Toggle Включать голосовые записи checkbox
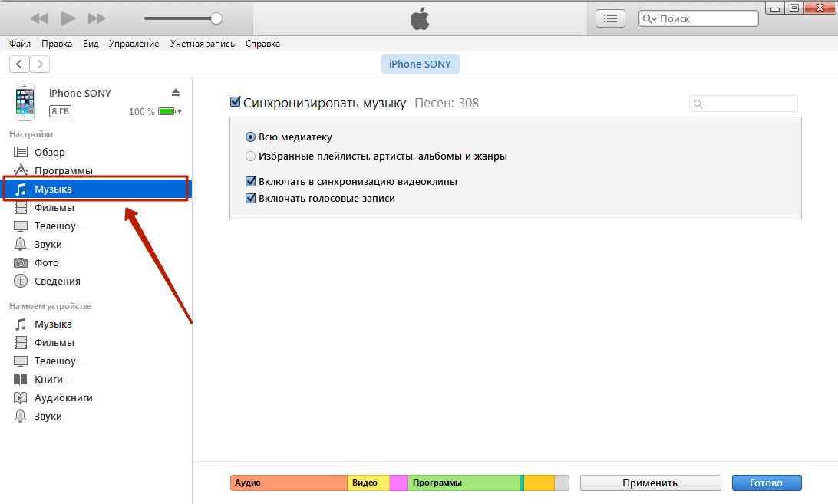The height and width of the screenshot is (504, 838). [251, 198]
